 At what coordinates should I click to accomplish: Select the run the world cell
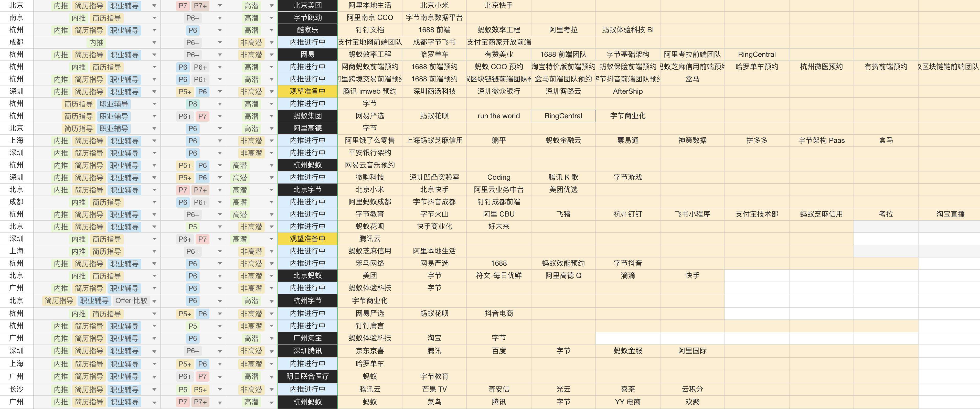click(x=499, y=116)
